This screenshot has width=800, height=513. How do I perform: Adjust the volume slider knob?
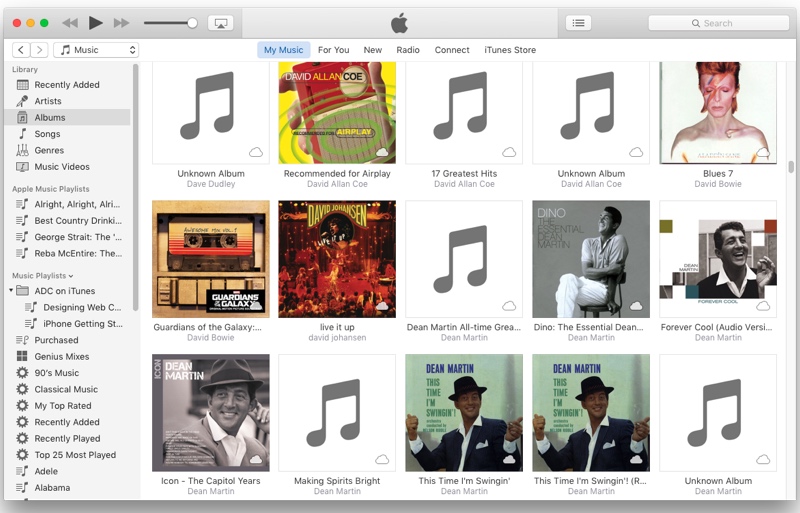pyautogui.click(x=192, y=22)
